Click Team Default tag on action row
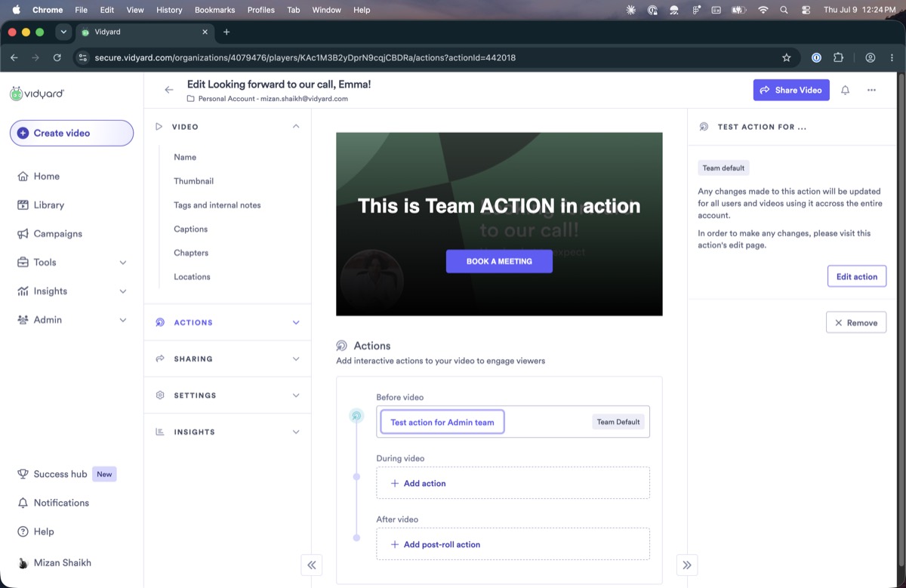Screen dimensions: 906x588 (618, 422)
